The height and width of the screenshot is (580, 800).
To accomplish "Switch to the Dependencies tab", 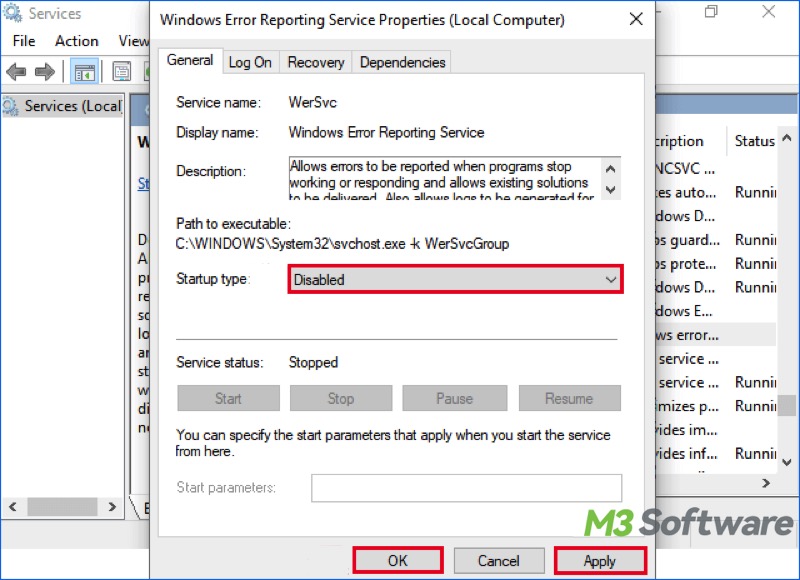I will tap(403, 62).
